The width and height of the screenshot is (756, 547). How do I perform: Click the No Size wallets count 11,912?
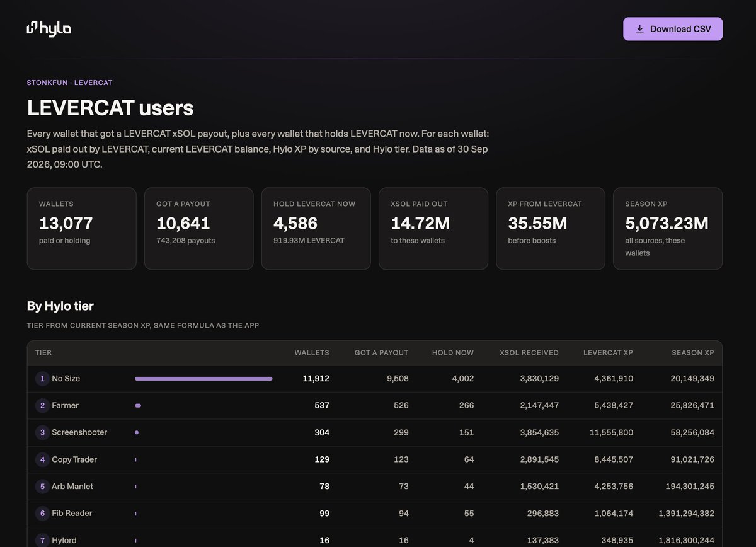(x=316, y=379)
